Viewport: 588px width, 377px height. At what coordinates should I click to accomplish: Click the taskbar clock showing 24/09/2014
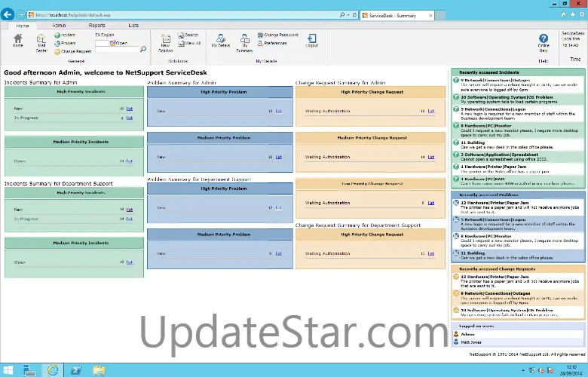pos(571,370)
